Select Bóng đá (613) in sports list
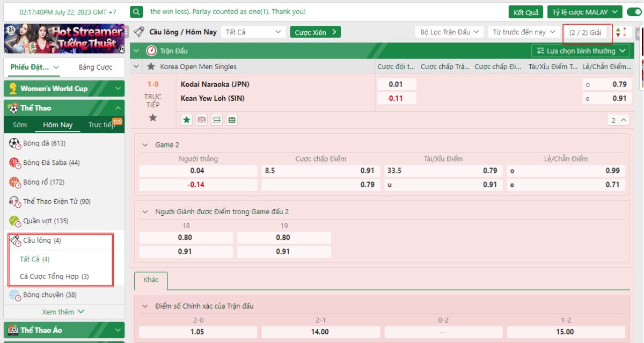This screenshot has height=343, width=644. 44,143
